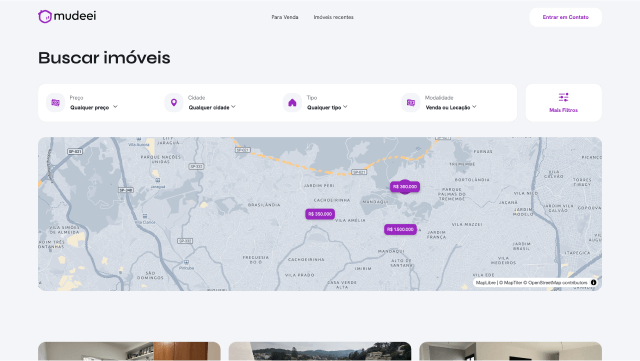This screenshot has width=640, height=361.
Task: Select the R$ 380.000 map marker
Action: click(404, 187)
